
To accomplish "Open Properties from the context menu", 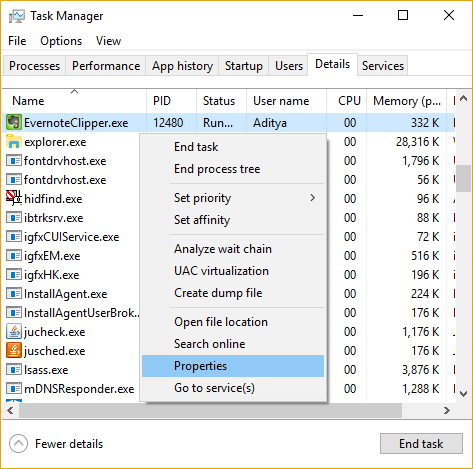I will (x=233, y=366).
